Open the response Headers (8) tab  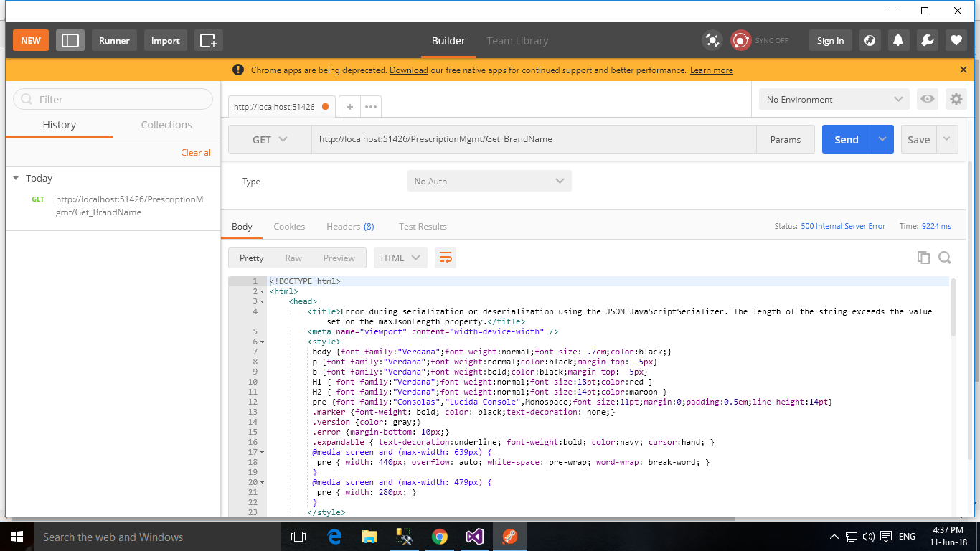coord(350,227)
